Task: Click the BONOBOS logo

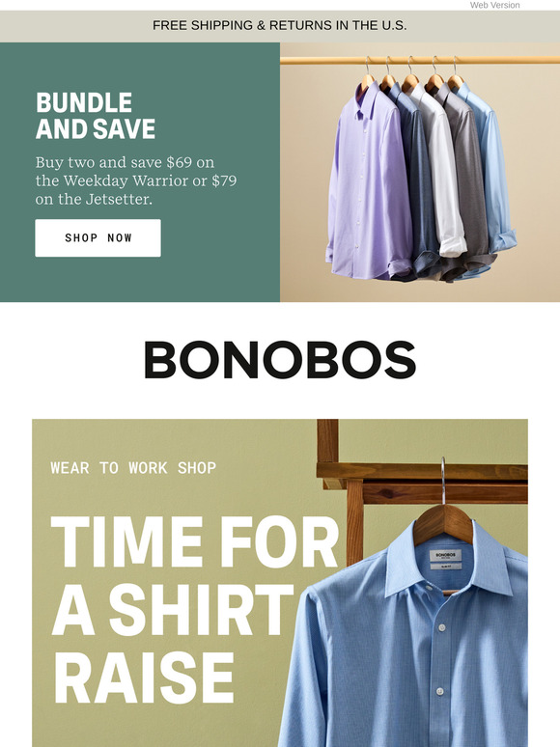Action: pos(280,360)
